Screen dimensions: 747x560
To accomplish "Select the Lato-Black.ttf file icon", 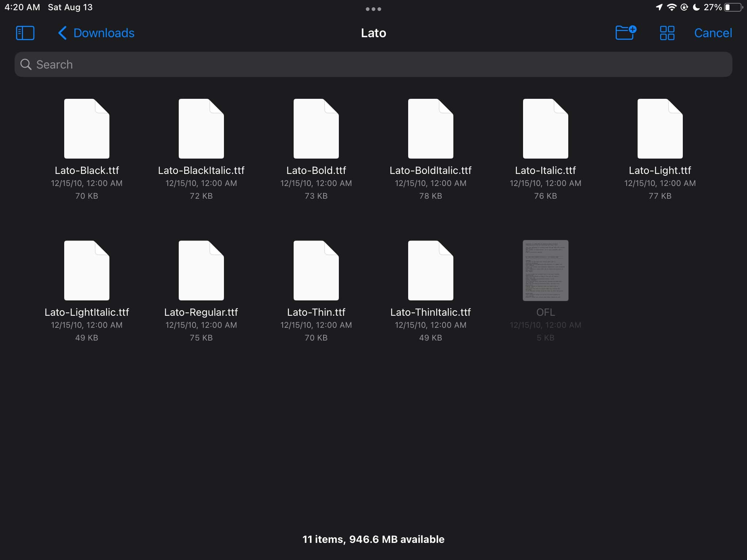I will pyautogui.click(x=86, y=128).
